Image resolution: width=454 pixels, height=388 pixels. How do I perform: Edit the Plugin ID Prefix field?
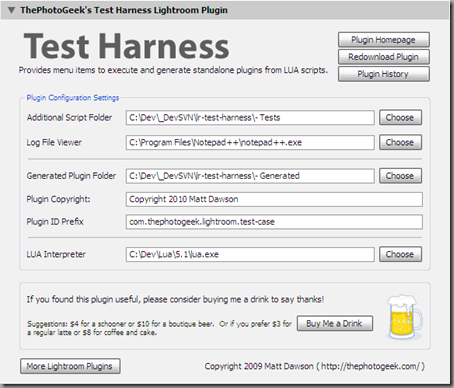tap(274, 222)
